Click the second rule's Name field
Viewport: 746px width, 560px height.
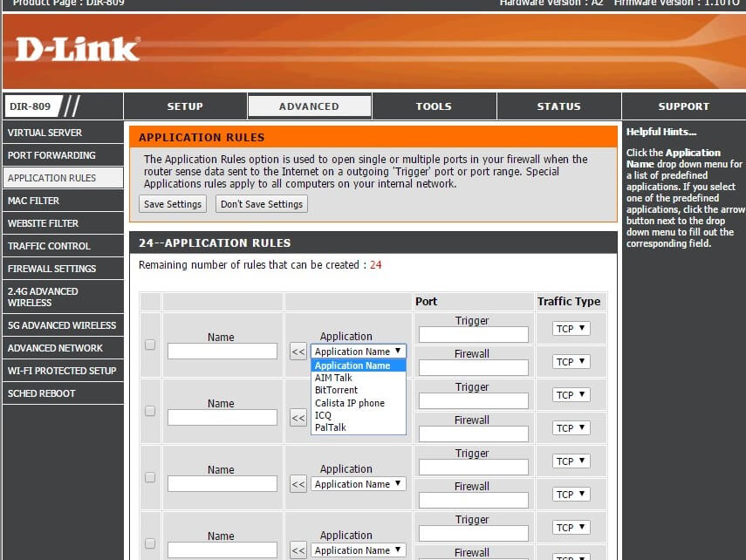pyautogui.click(x=222, y=417)
